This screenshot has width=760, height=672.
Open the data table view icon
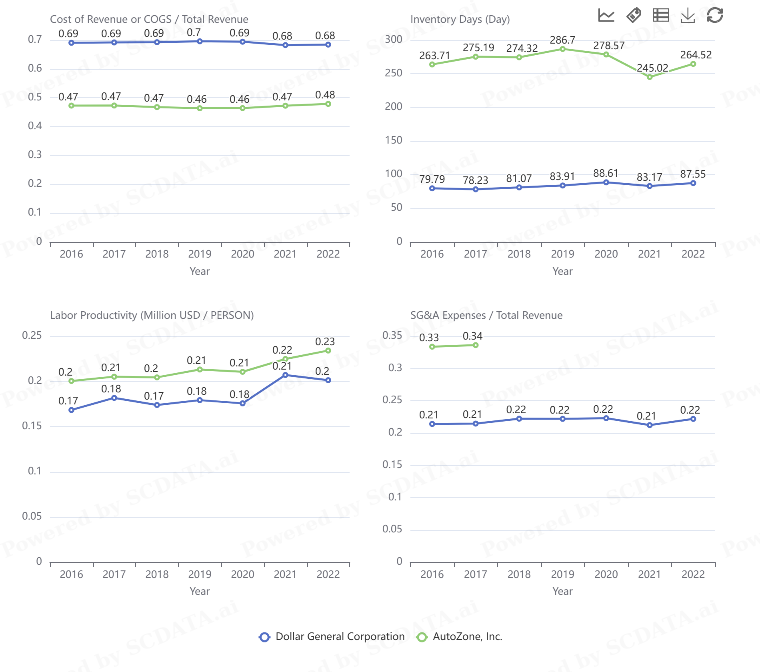click(660, 15)
